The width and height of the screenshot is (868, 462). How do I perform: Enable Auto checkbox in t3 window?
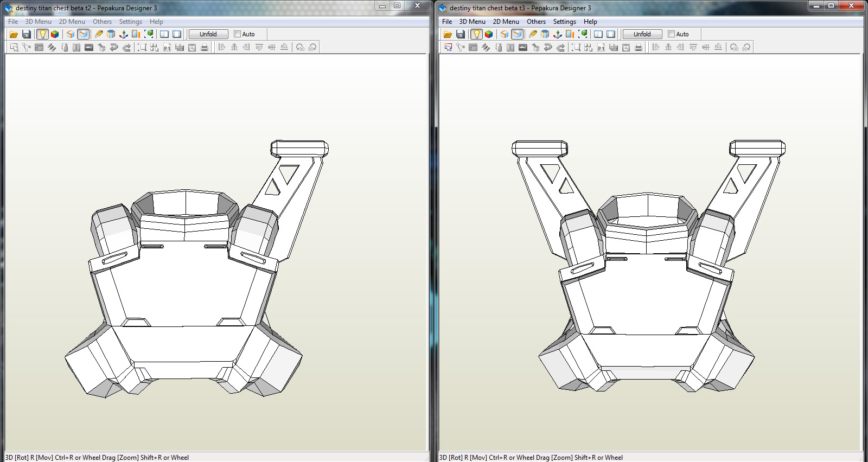point(671,34)
